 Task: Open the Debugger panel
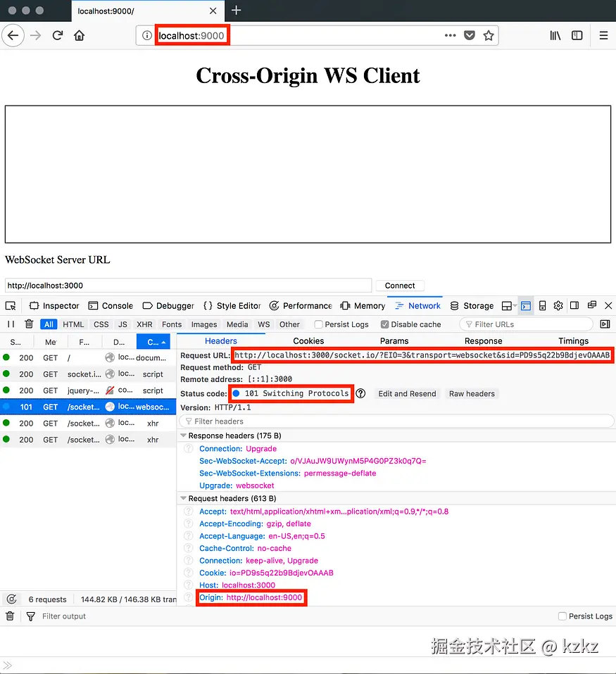click(x=168, y=305)
